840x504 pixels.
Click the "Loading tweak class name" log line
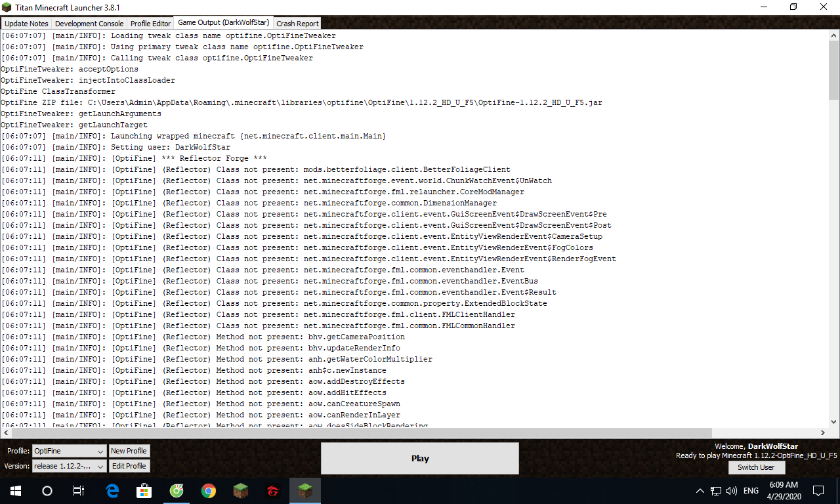(x=168, y=35)
